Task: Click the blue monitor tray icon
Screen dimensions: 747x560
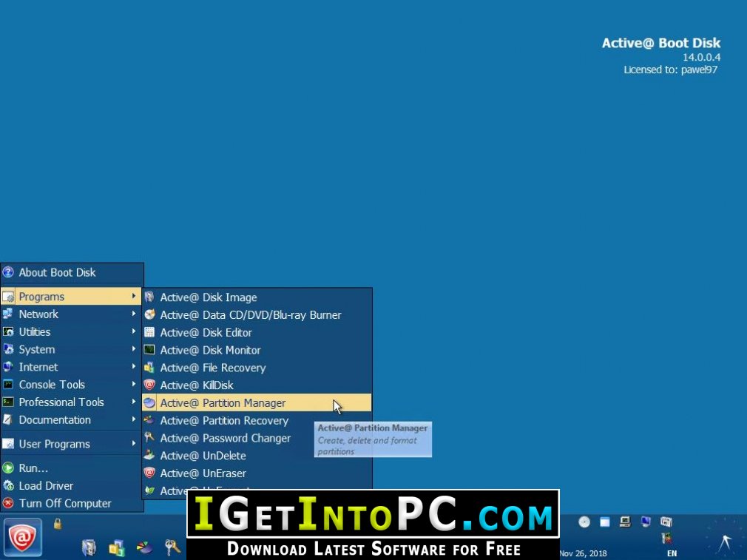Action: coord(646,522)
